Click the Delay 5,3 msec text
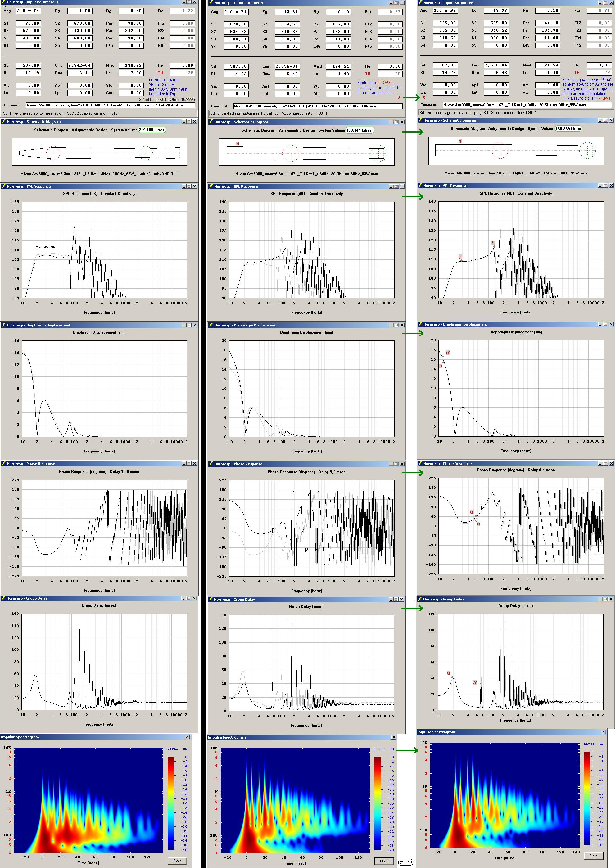 click(x=332, y=472)
